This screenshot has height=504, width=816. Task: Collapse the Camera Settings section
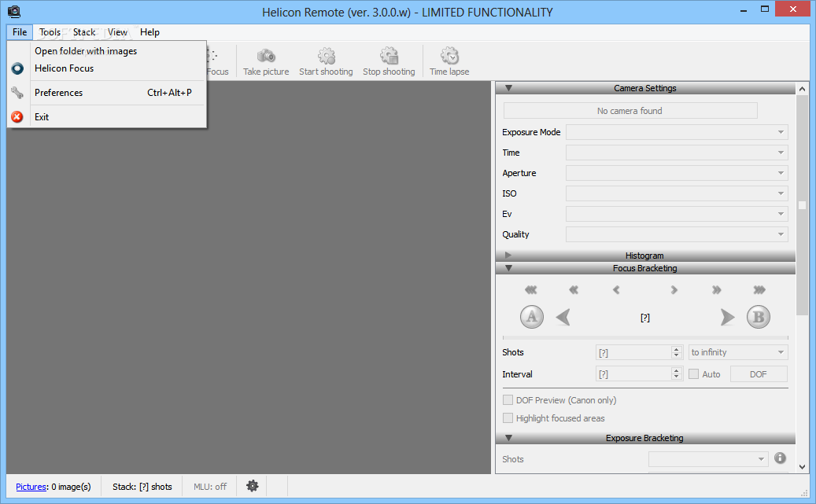[509, 88]
